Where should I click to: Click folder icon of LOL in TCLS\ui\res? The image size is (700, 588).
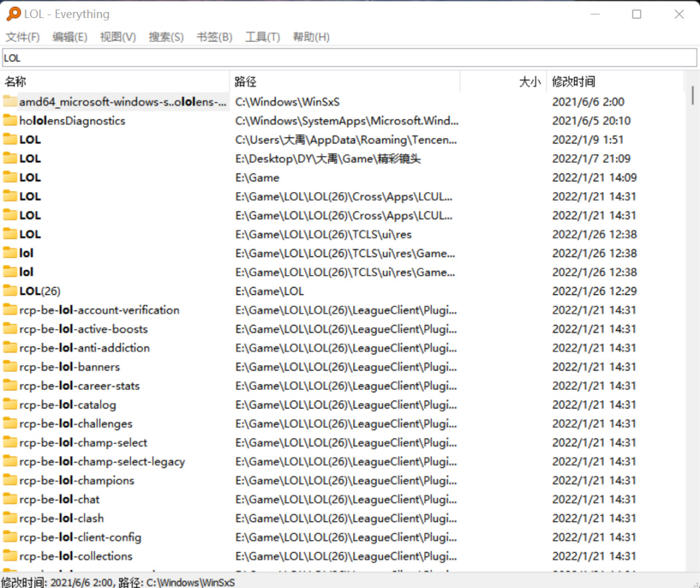10,234
